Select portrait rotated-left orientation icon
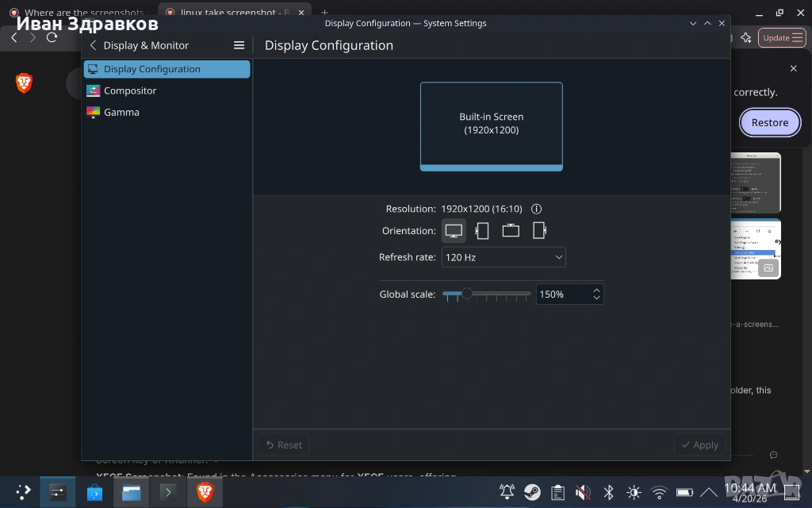This screenshot has height=508, width=812. pos(482,231)
